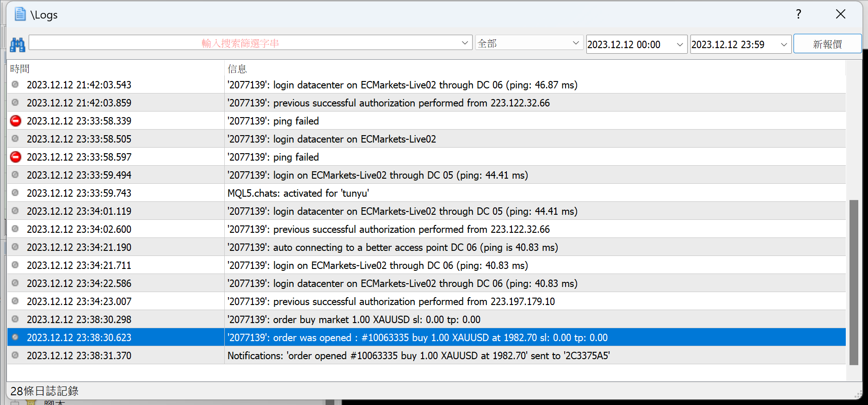
Task: Click the Logs document icon in title bar
Action: [20, 14]
